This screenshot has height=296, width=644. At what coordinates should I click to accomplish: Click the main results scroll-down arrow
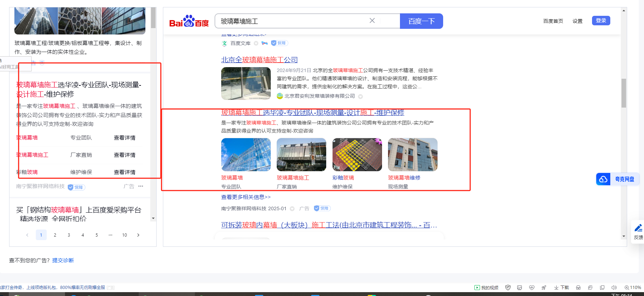(624, 236)
